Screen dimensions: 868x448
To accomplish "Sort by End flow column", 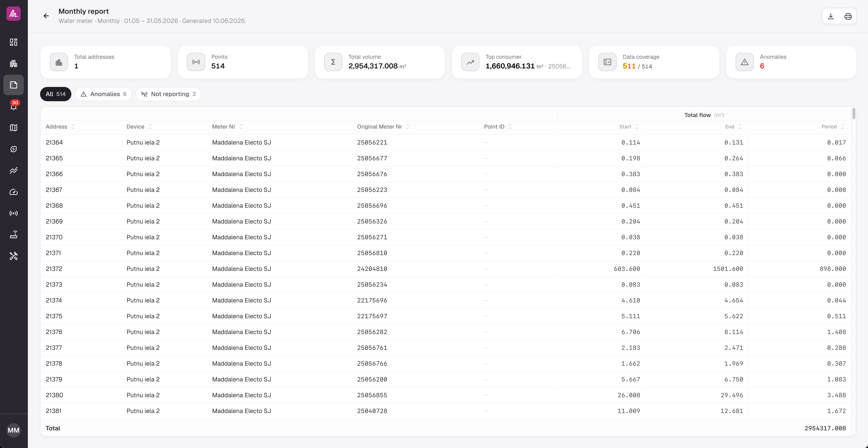I will click(x=733, y=127).
